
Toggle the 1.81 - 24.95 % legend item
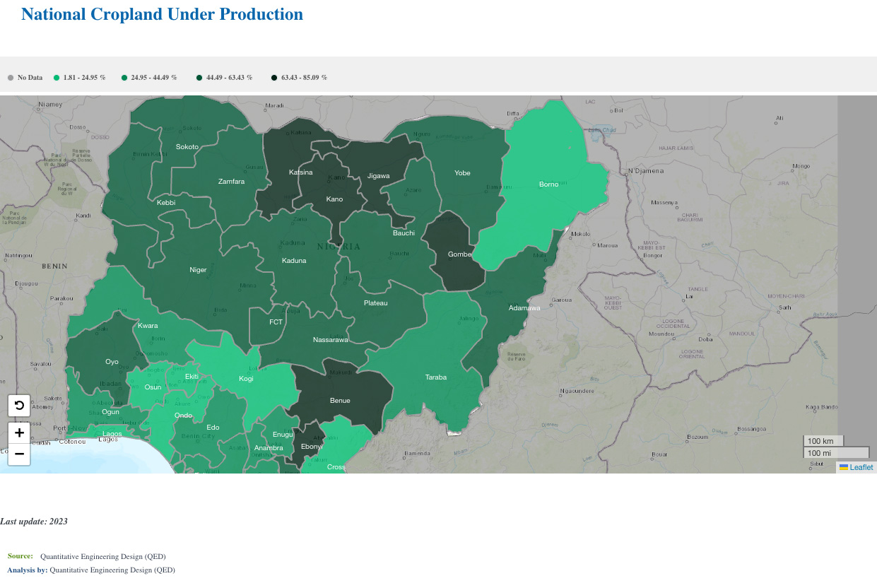pyautogui.click(x=80, y=78)
